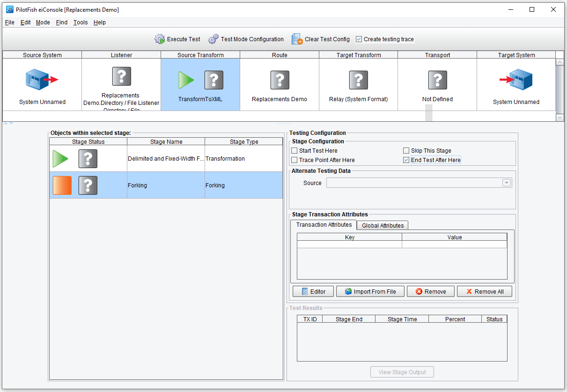Open the Alternate Testing Data Source dropdown

(506, 183)
